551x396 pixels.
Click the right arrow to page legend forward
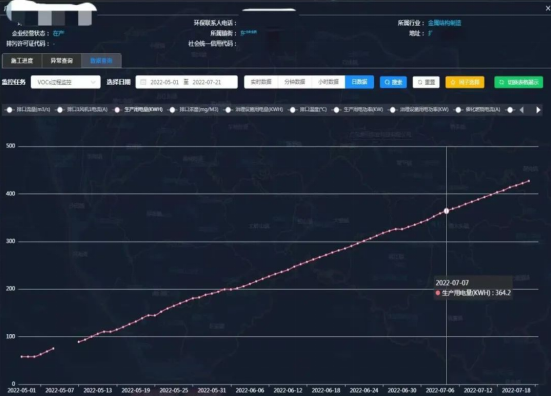538,110
